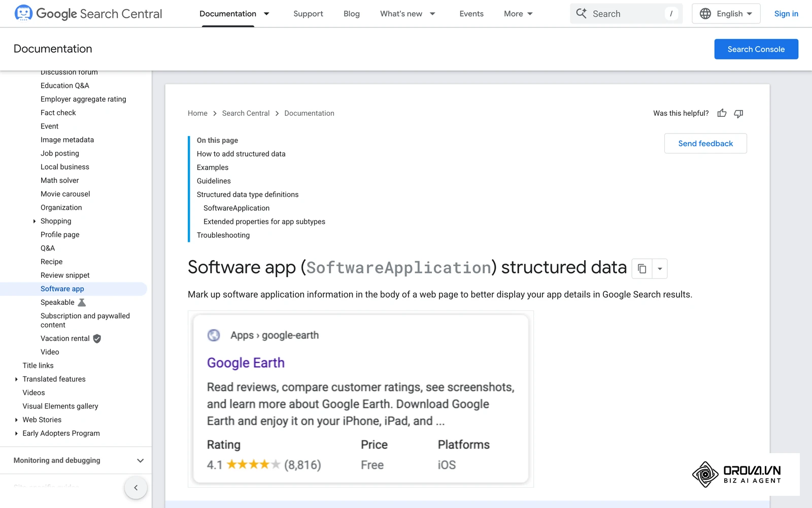This screenshot has height=508, width=812.
Task: Expand Translated features section arrow
Action: click(16, 379)
